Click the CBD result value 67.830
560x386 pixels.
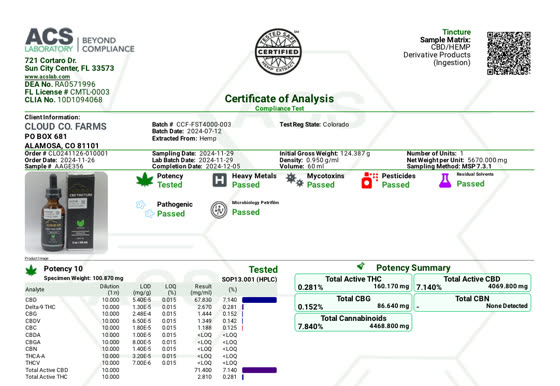(x=203, y=300)
